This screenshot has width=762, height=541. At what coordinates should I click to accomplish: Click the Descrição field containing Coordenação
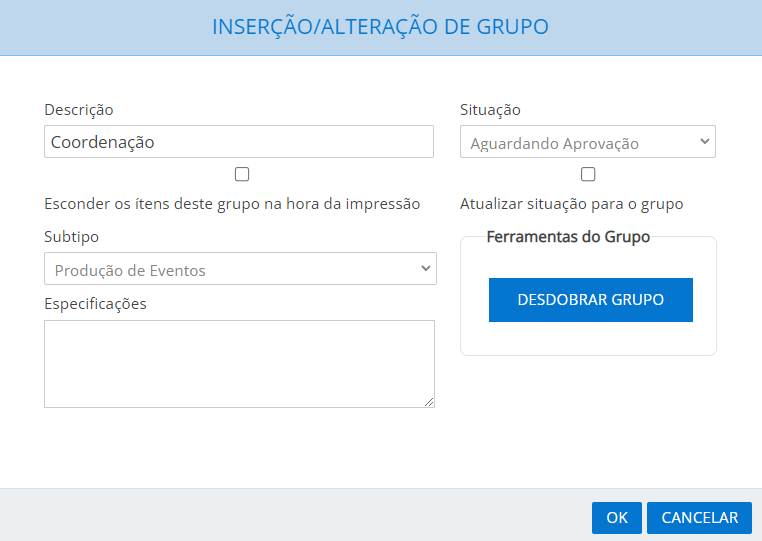pyautogui.click(x=239, y=141)
